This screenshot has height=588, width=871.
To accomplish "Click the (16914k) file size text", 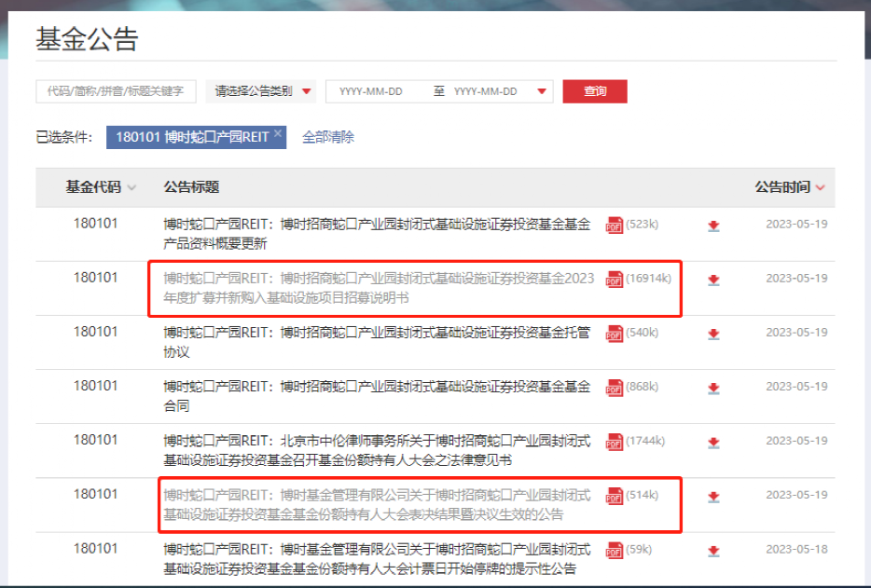I will 648,279.
